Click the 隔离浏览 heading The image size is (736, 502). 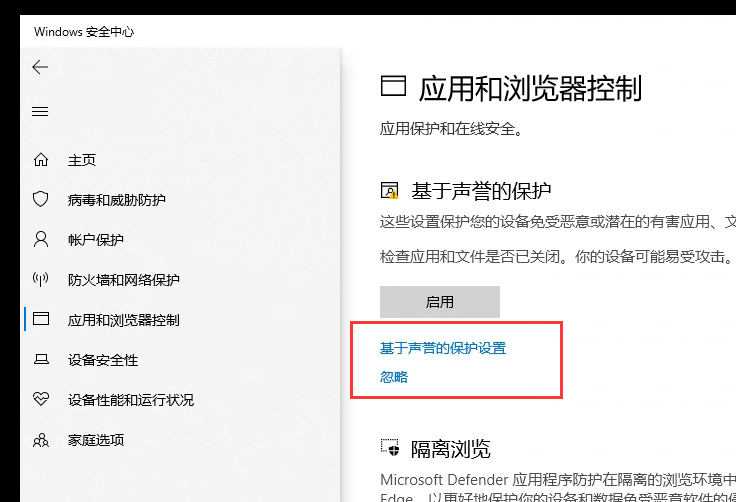[451, 449]
